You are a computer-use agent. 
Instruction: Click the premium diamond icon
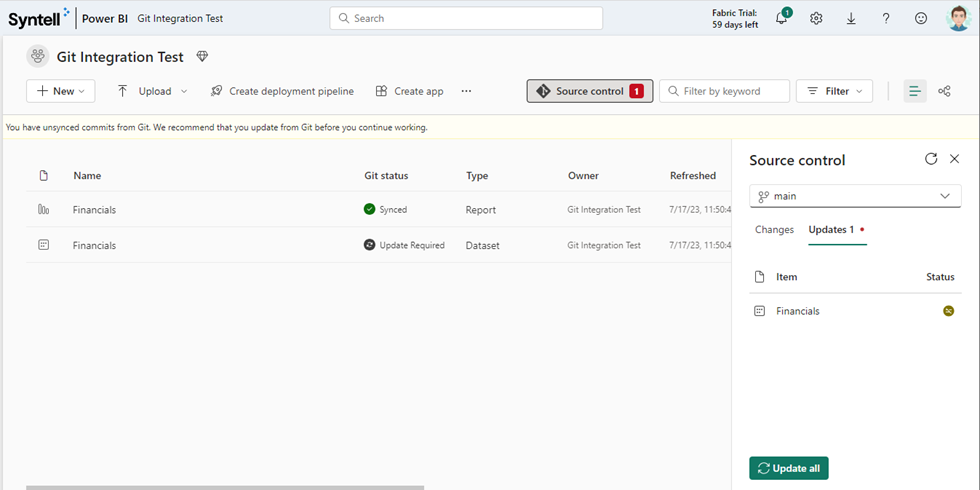(x=202, y=56)
